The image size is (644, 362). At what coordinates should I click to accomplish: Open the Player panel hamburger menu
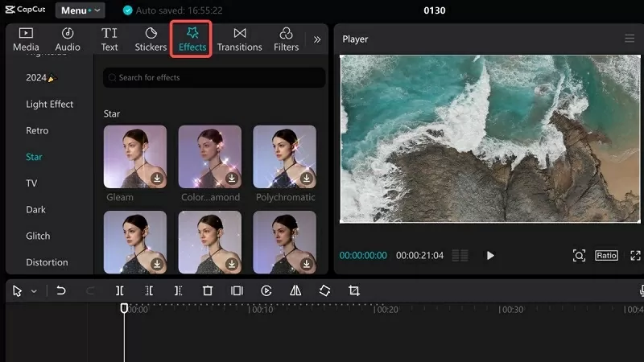tap(630, 39)
